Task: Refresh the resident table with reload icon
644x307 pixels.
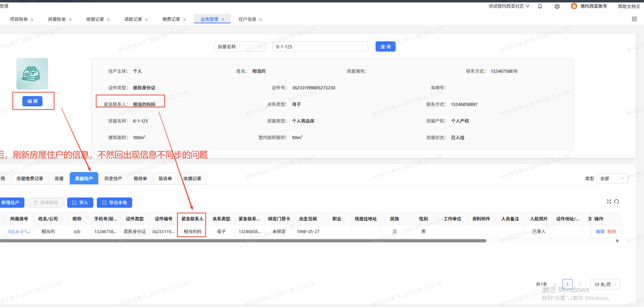Action: 616,202
